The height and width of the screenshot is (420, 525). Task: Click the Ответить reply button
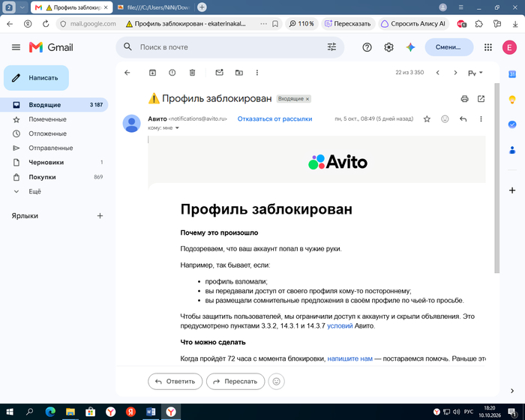coord(175,382)
